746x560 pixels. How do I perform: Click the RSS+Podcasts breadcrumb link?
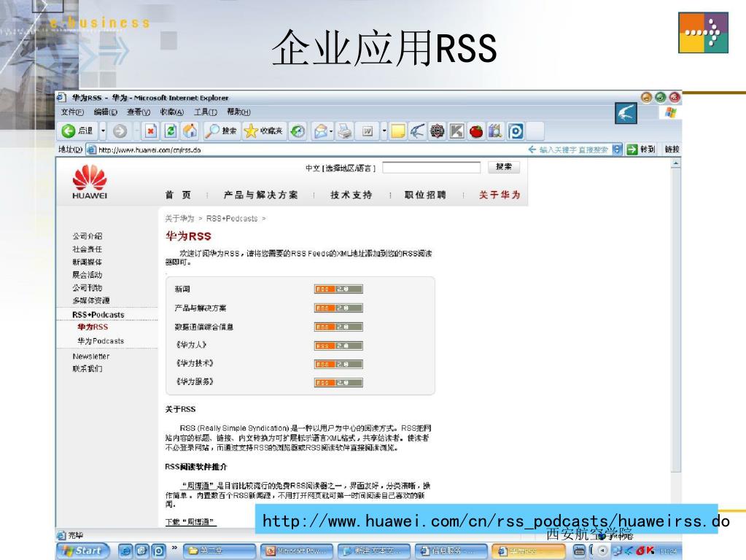232,219
